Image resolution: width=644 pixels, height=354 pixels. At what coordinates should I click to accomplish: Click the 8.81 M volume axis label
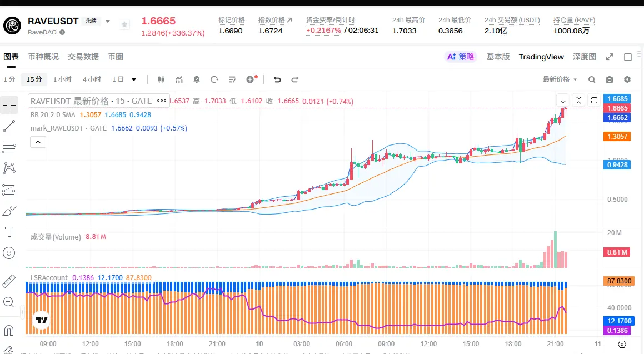click(x=617, y=252)
